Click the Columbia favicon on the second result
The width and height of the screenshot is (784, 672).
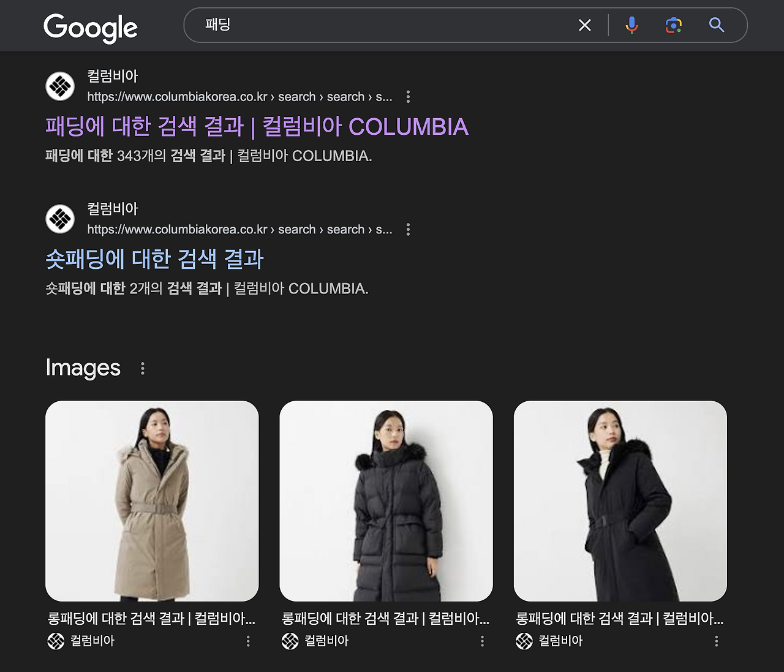pos(60,218)
